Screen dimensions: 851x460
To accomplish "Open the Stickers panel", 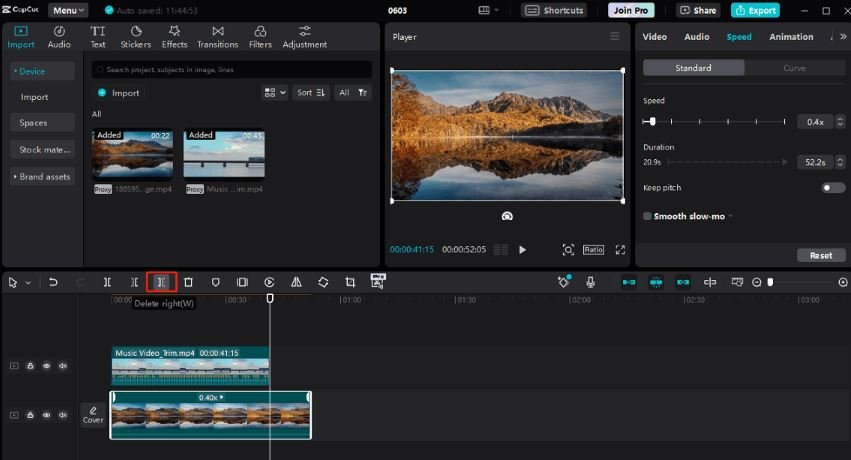I will tap(136, 37).
